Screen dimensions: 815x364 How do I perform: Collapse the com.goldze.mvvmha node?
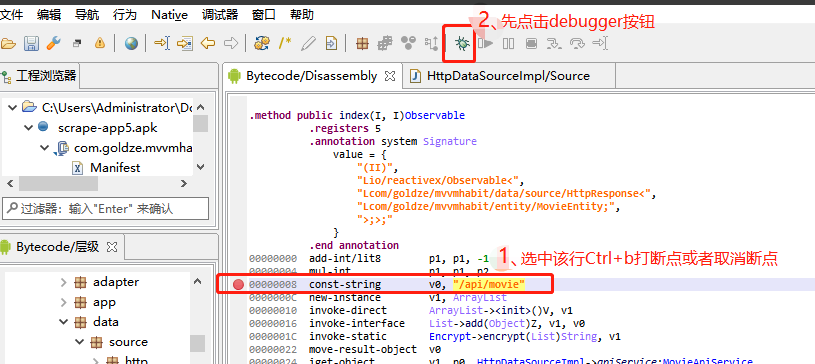(x=45, y=148)
